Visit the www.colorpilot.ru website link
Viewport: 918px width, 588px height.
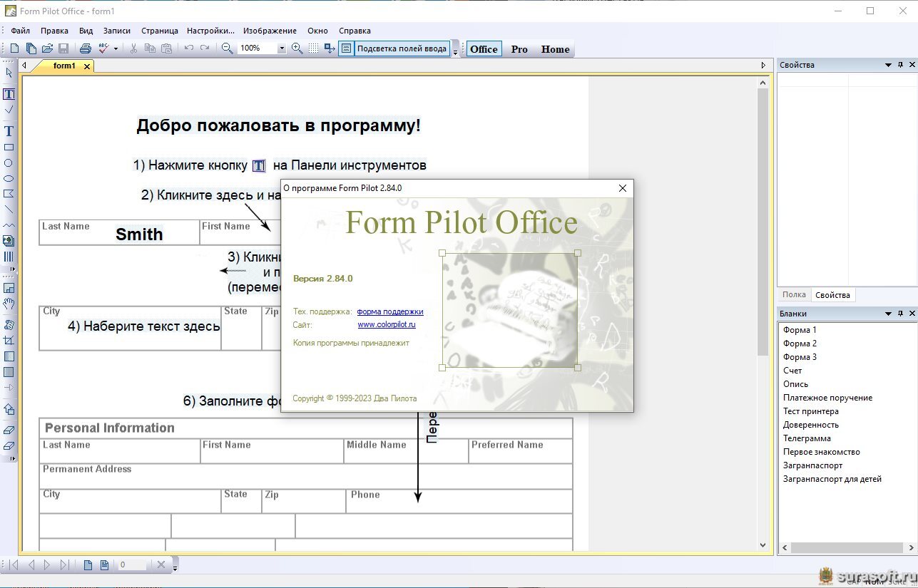[x=387, y=324]
